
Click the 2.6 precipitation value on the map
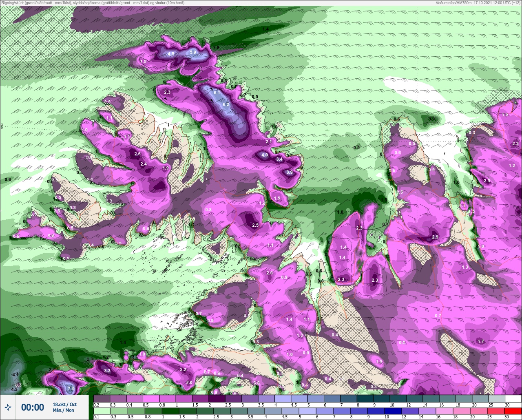click(137, 154)
